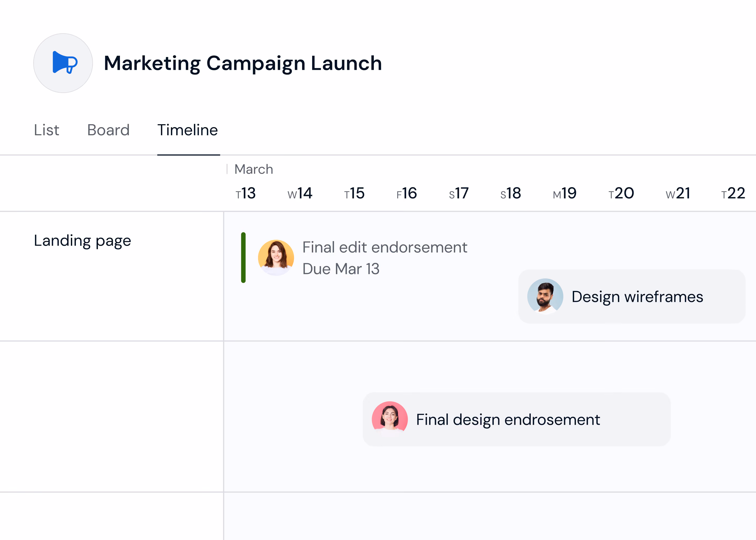Click the assignee avatar on Design wireframes
The image size is (756, 540).
click(x=545, y=296)
